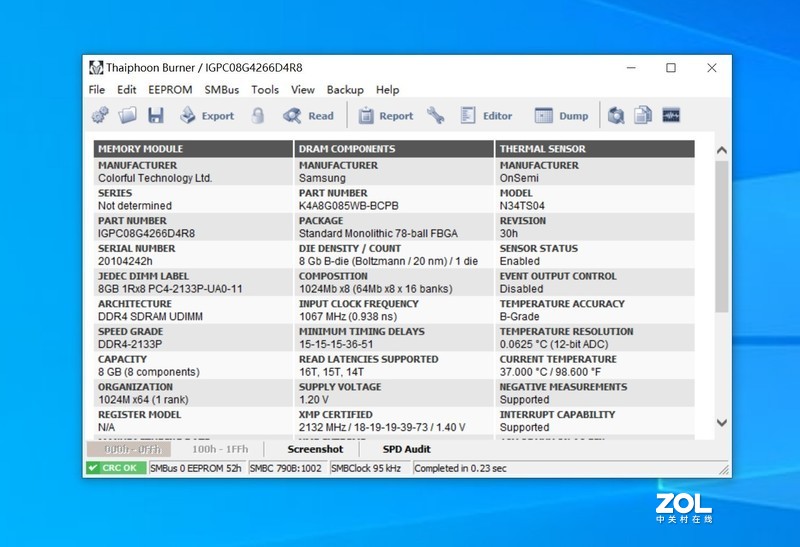Screen dimensions: 800x547
Task: Save dump with floppy disk icon
Action: [x=156, y=115]
